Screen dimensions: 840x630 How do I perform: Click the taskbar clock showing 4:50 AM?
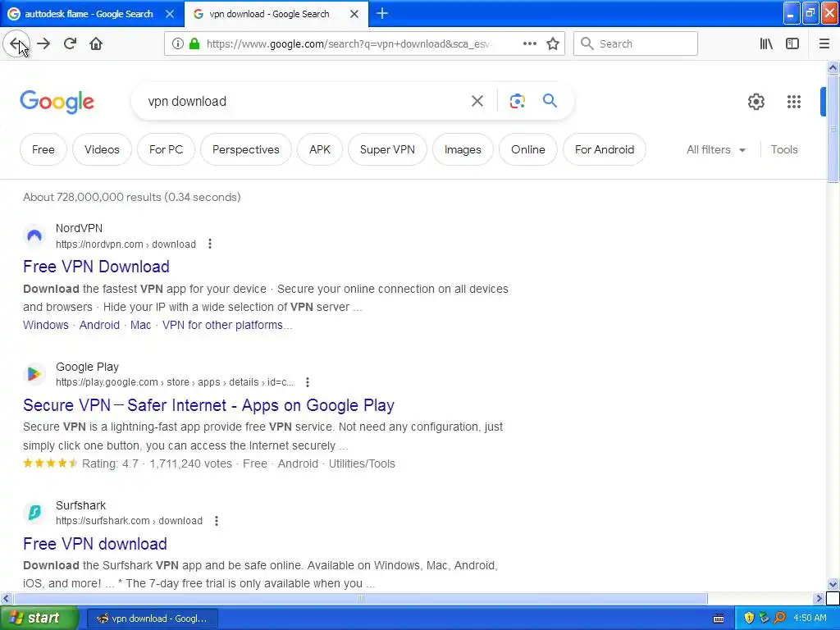[810, 618]
